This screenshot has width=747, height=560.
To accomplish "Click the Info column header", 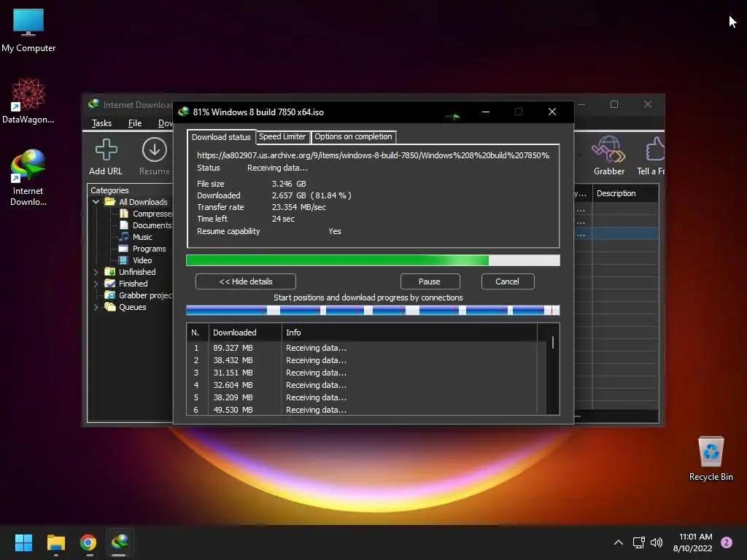I will point(409,332).
